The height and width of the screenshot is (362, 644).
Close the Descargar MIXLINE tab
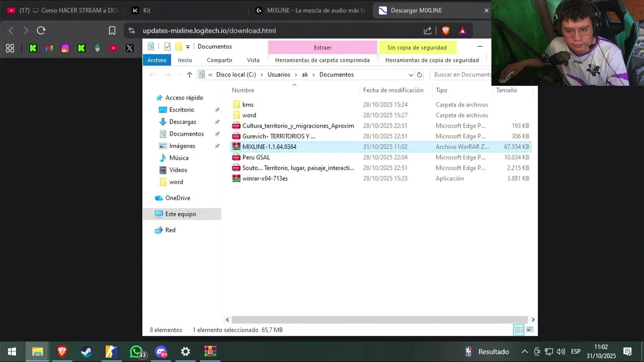[486, 10]
